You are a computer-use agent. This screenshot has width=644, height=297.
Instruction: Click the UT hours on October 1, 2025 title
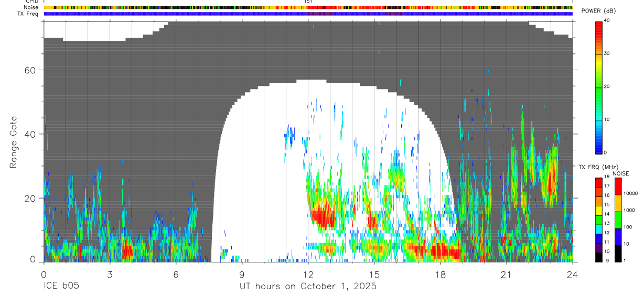click(x=308, y=287)
